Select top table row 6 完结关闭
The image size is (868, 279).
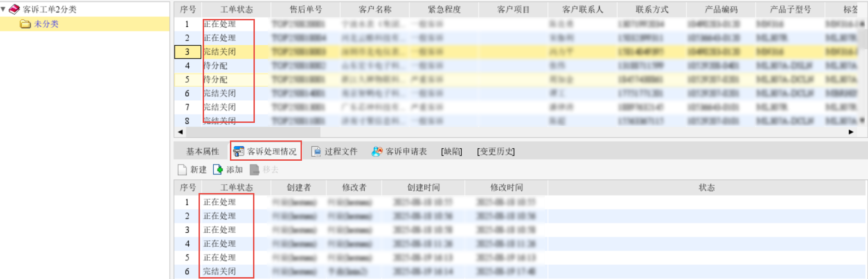(x=220, y=93)
